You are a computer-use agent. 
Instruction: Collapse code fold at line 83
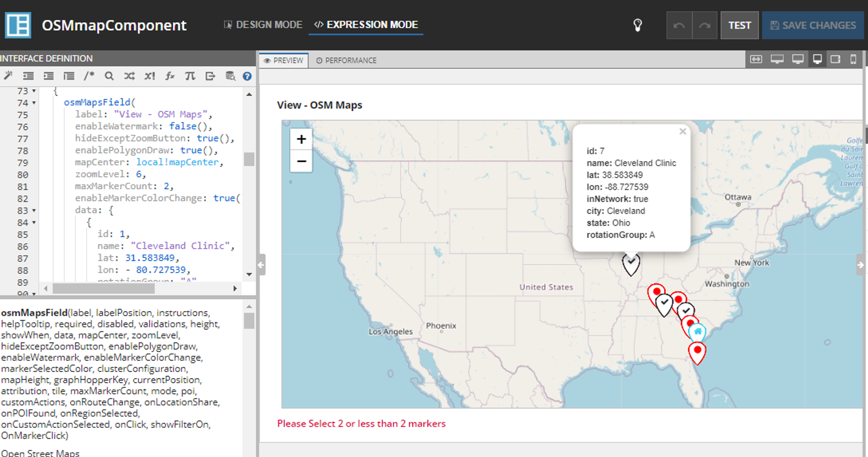pos(34,210)
